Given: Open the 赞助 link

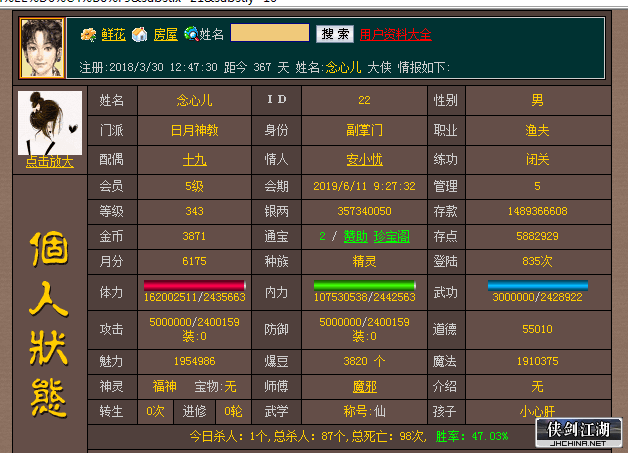Looking at the screenshot, I should 356,236.
